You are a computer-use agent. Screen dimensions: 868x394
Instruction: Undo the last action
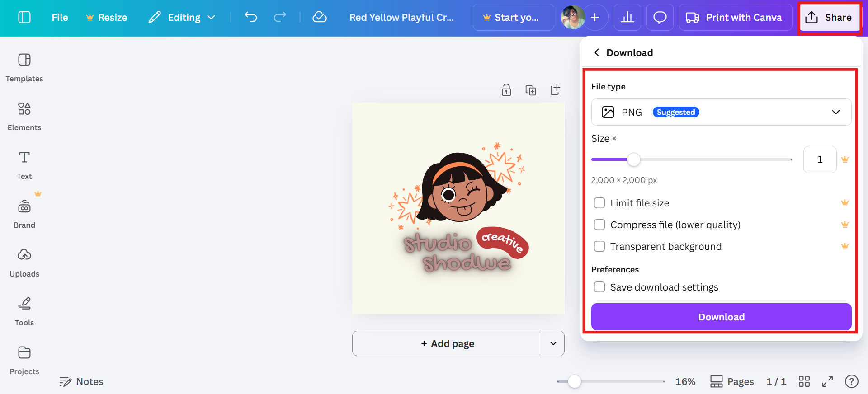(x=251, y=17)
